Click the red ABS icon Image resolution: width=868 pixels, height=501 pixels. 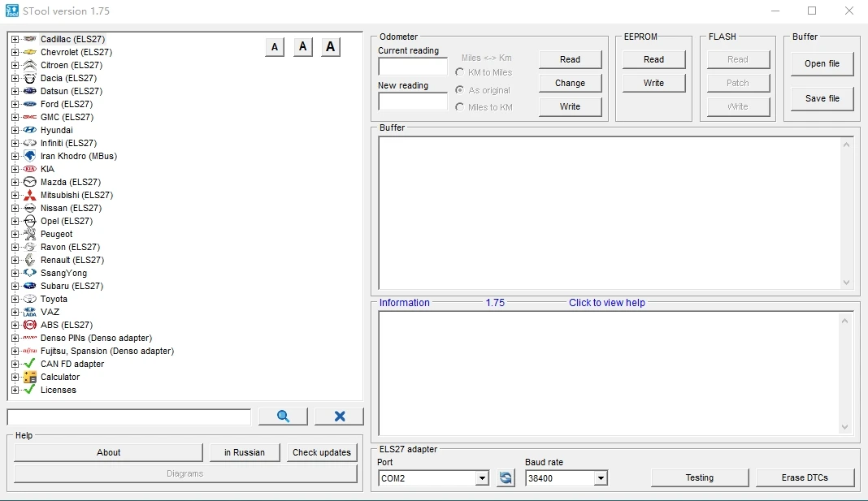click(x=30, y=325)
